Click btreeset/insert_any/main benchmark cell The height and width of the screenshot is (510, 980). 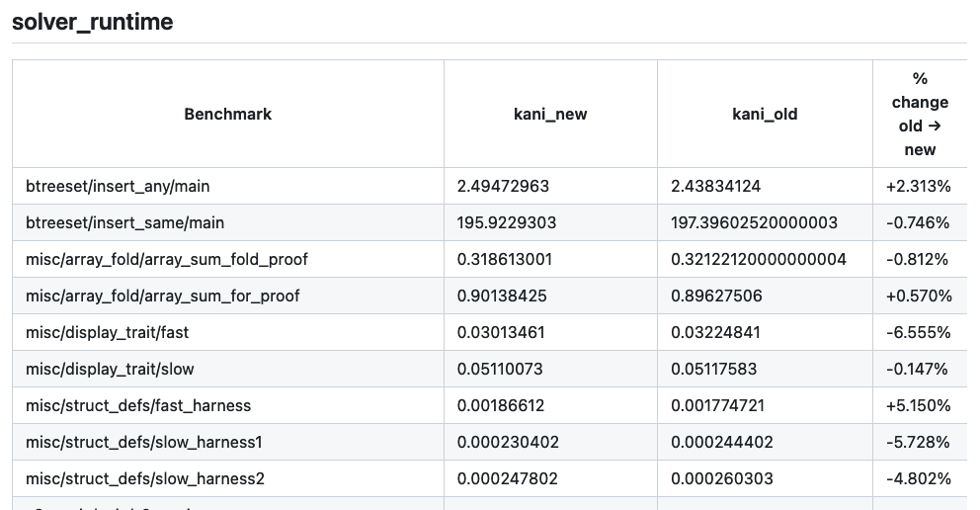pyautogui.click(x=118, y=186)
